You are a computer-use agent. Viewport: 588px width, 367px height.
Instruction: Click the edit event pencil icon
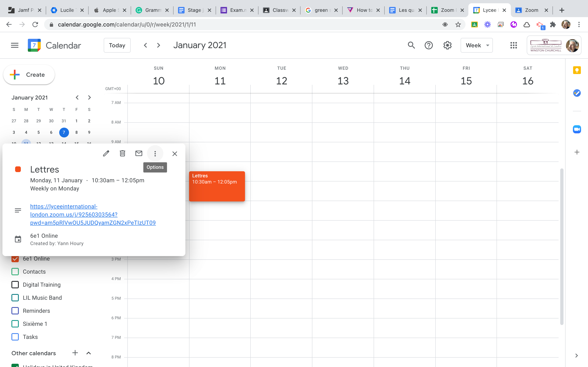click(x=106, y=153)
